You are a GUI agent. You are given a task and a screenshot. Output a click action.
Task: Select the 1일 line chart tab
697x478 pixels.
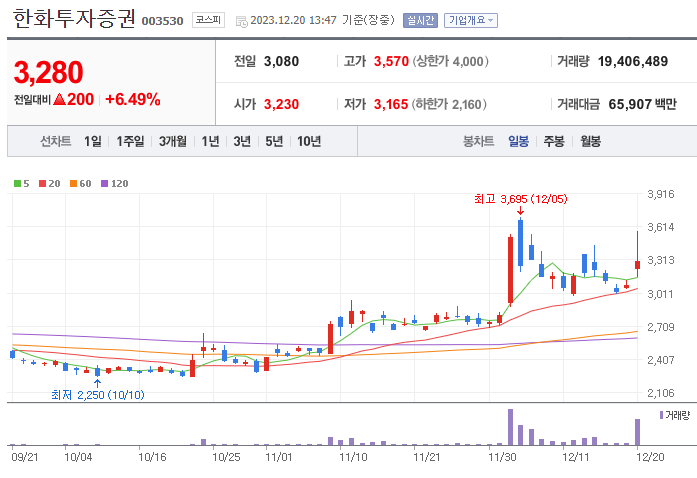[92, 141]
